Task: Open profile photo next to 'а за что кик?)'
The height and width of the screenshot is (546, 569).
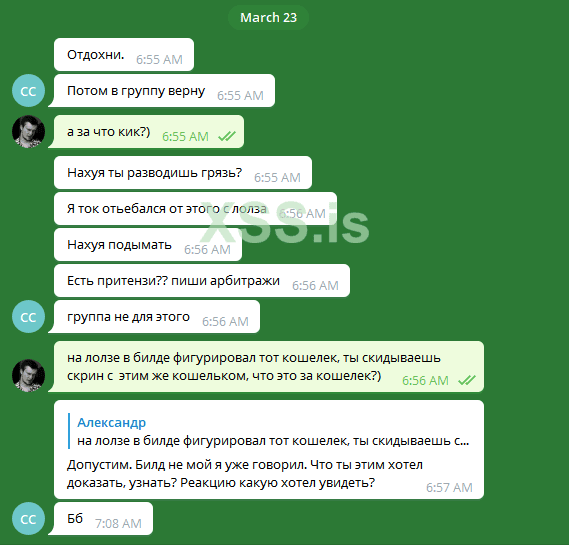Action: pyautogui.click(x=28, y=132)
